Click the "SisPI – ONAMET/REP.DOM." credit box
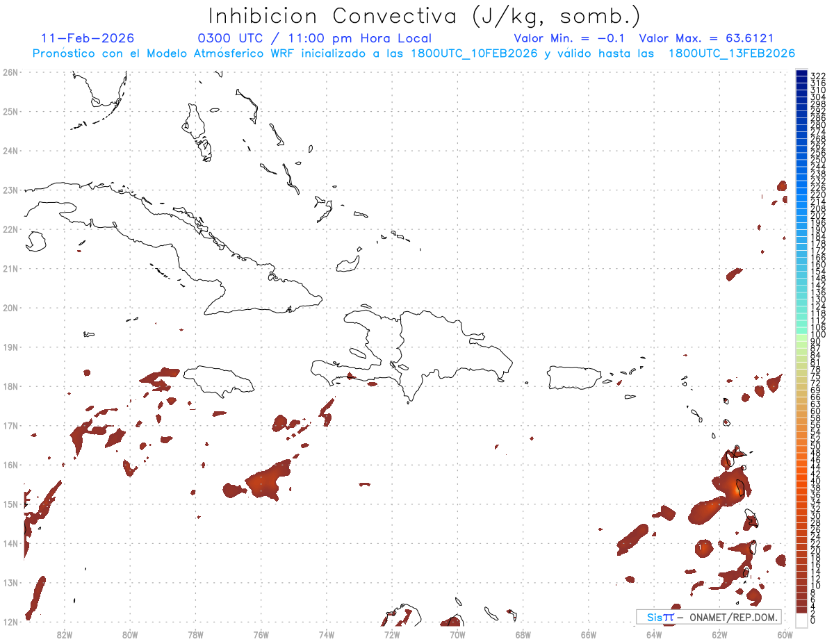Screen dimensions: 834x644 coord(709,617)
